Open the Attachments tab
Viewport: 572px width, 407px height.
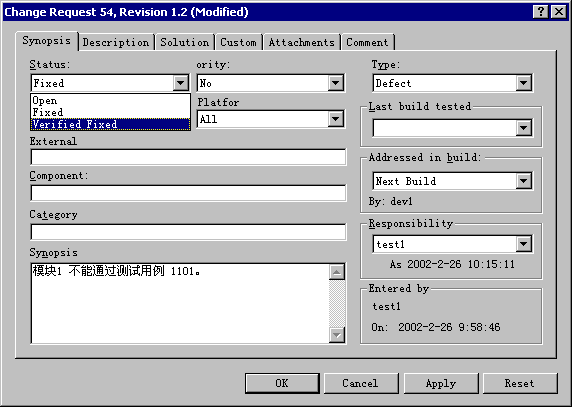click(302, 42)
